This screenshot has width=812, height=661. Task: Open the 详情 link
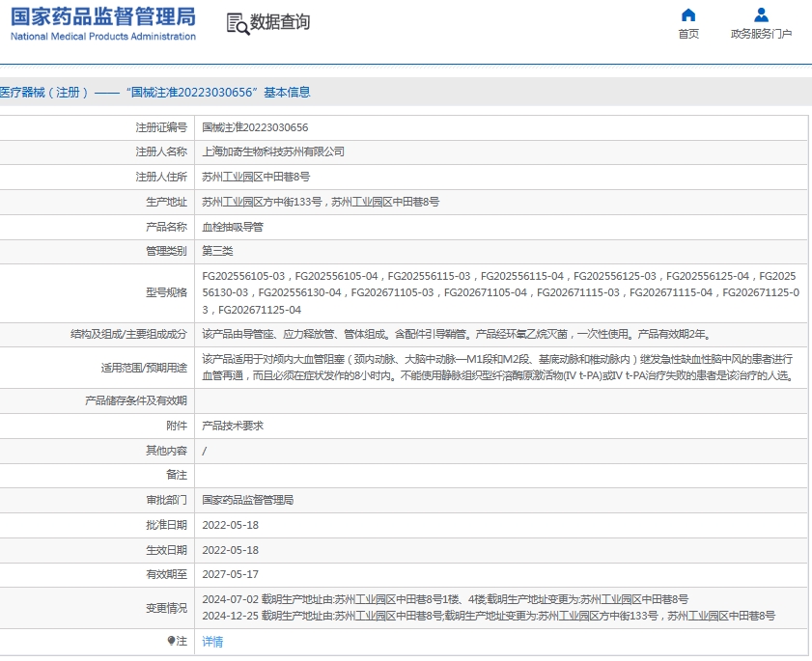point(212,642)
